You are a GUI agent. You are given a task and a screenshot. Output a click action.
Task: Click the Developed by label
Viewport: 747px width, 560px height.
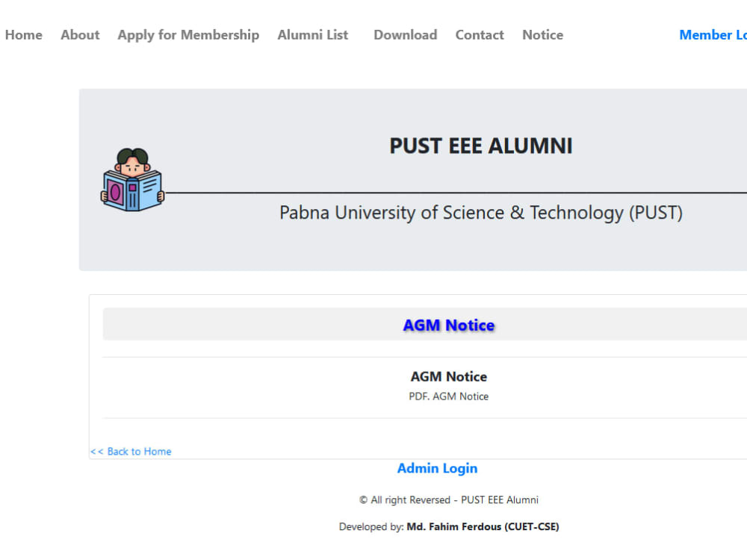[371, 526]
